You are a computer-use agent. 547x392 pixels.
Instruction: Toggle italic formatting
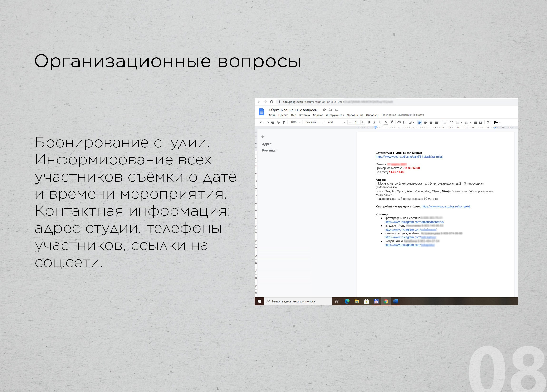pyautogui.click(x=374, y=122)
